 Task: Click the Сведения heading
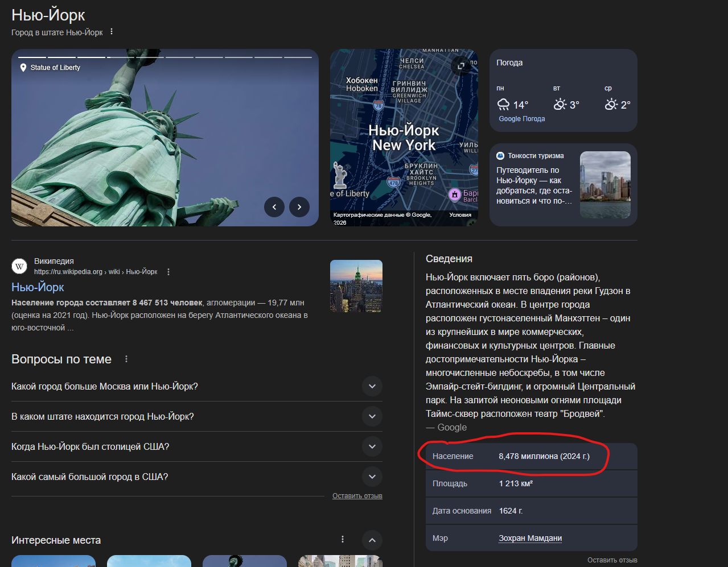tap(449, 259)
